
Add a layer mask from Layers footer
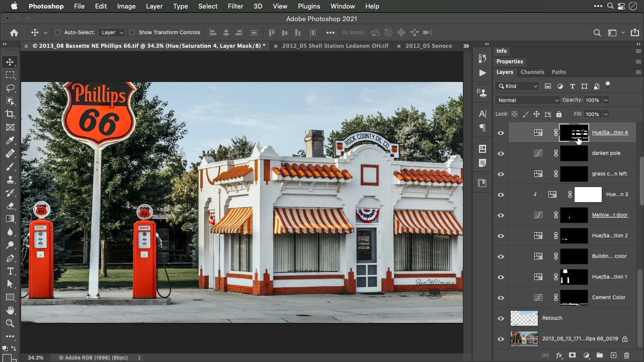coord(572,355)
